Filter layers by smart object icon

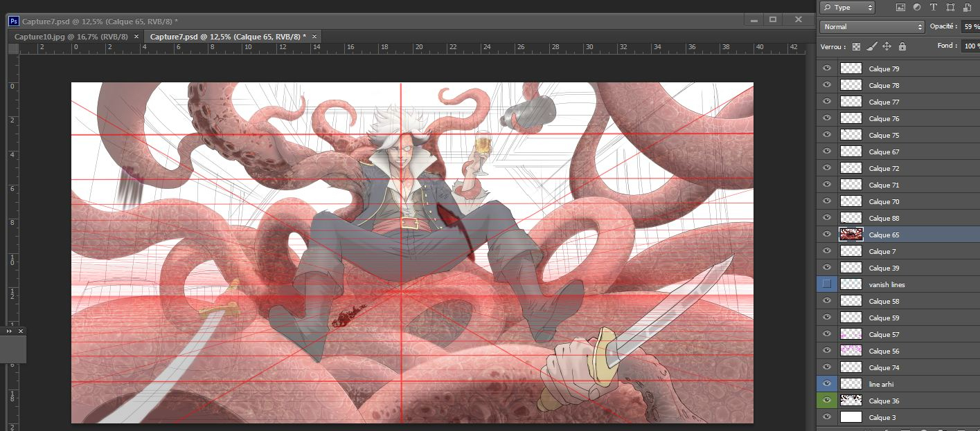966,8
